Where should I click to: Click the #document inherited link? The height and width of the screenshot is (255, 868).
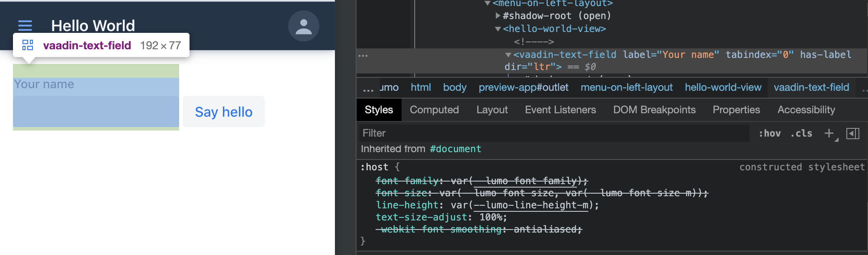[x=455, y=149]
